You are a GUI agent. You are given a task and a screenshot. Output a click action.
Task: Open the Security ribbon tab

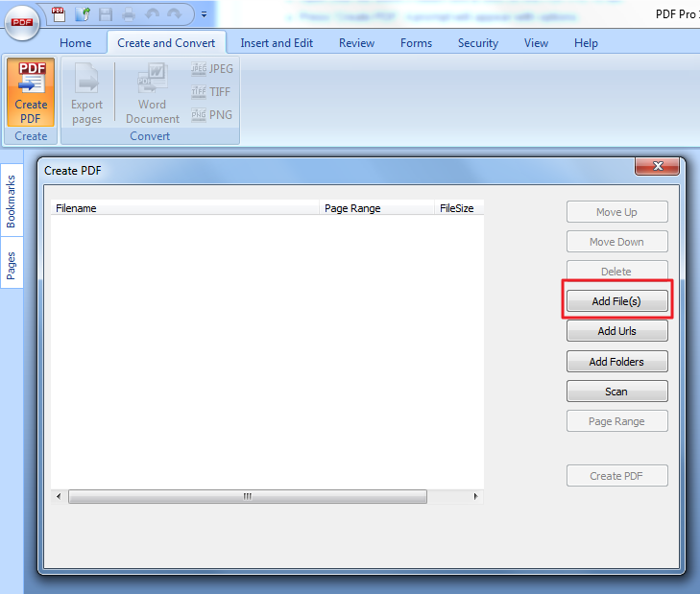point(477,43)
